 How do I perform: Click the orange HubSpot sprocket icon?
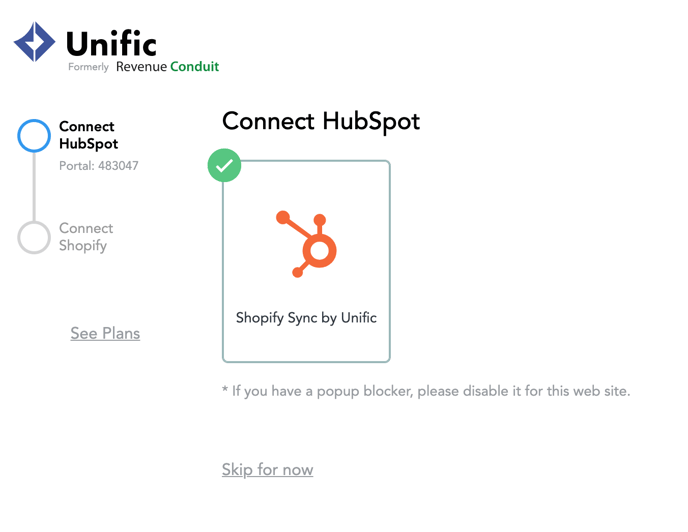[306, 244]
